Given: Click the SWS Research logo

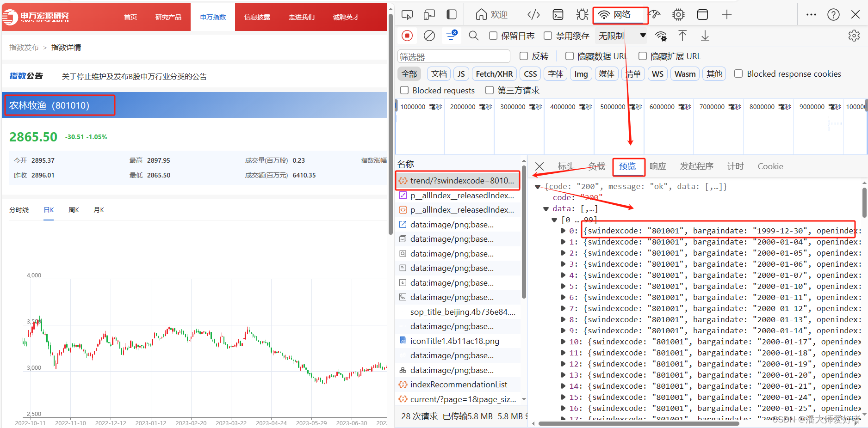Looking at the screenshot, I should [36, 17].
